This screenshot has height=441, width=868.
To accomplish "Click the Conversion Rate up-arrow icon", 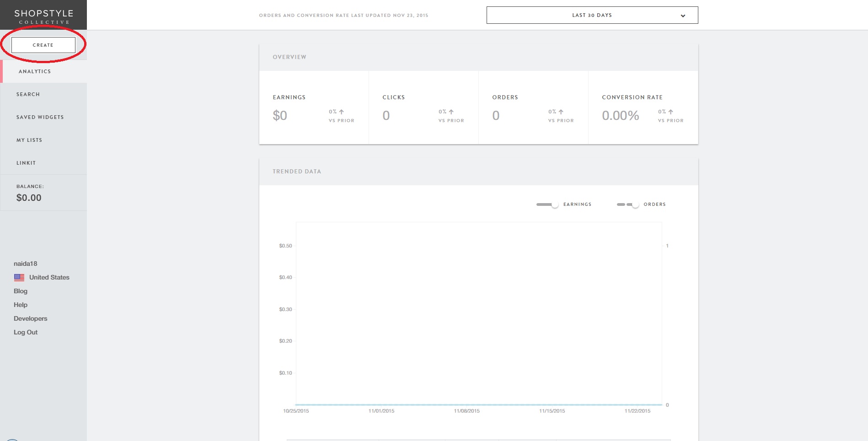I will point(671,112).
